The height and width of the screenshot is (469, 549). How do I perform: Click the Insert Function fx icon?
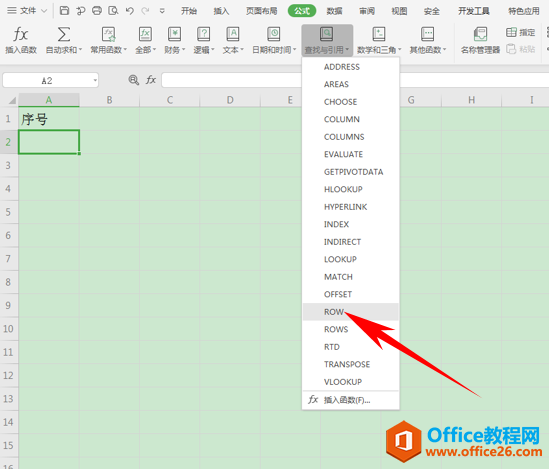[21, 35]
